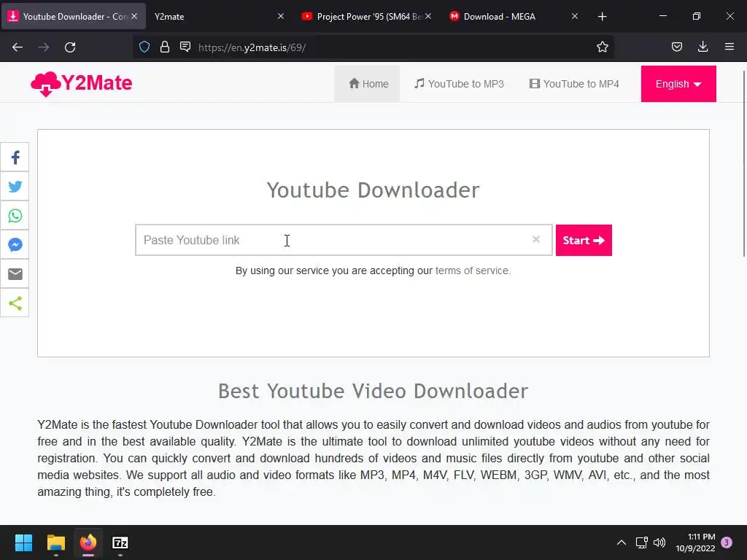This screenshot has width=747, height=560.
Task: Open the green general share icon
Action: (15, 303)
